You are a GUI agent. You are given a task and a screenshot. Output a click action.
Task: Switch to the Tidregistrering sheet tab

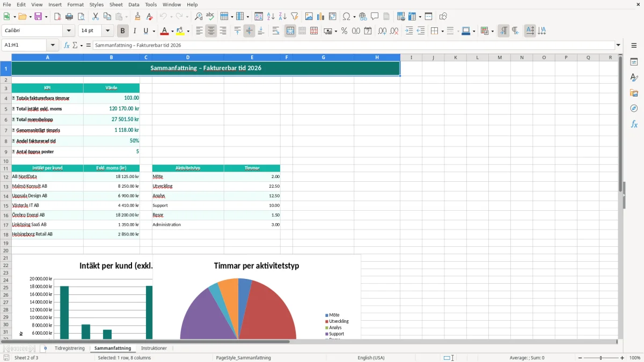70,348
